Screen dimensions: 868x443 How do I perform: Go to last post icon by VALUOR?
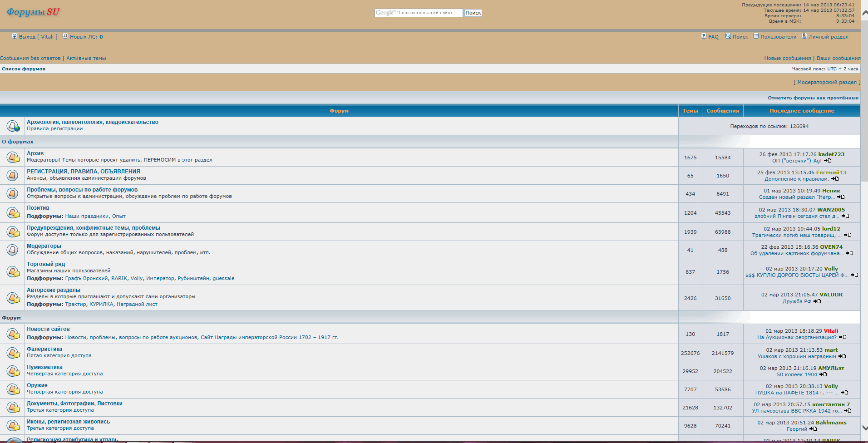point(817,301)
